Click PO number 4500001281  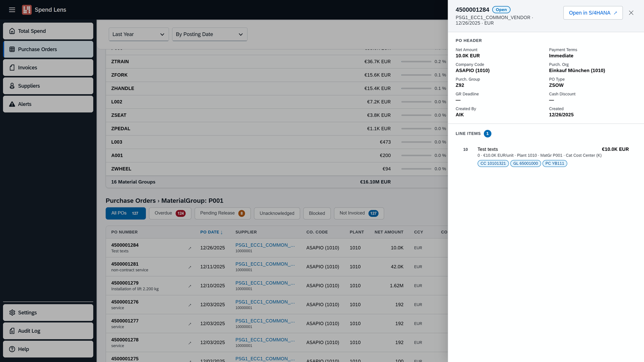point(125,264)
